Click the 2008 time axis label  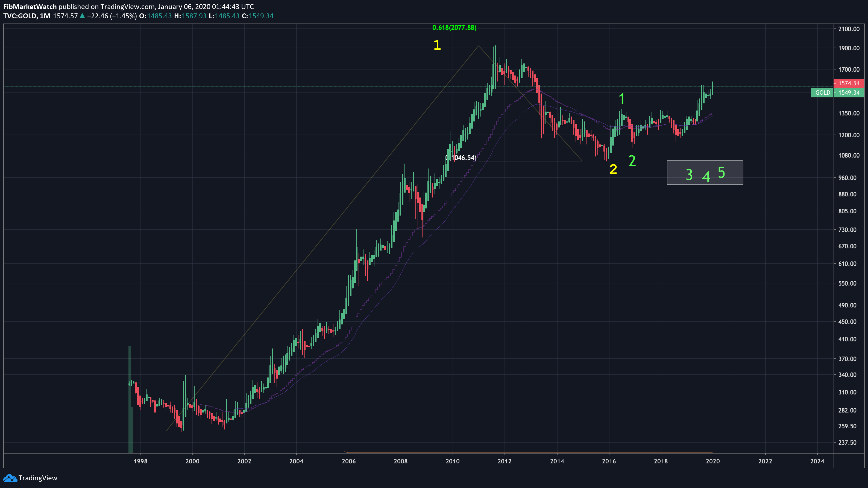(x=401, y=461)
